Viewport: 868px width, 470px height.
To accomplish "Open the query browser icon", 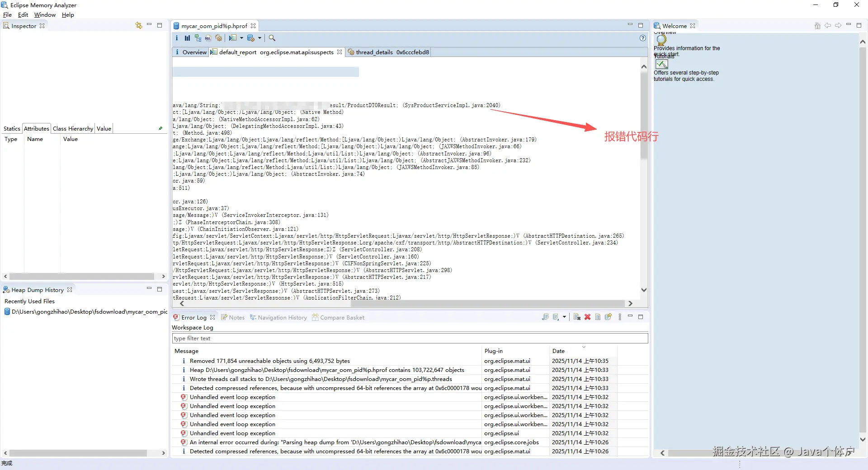I will click(251, 38).
